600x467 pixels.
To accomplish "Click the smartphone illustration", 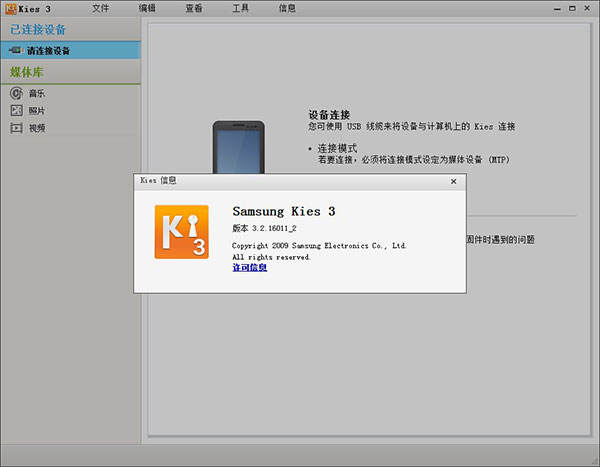I will click(x=239, y=147).
